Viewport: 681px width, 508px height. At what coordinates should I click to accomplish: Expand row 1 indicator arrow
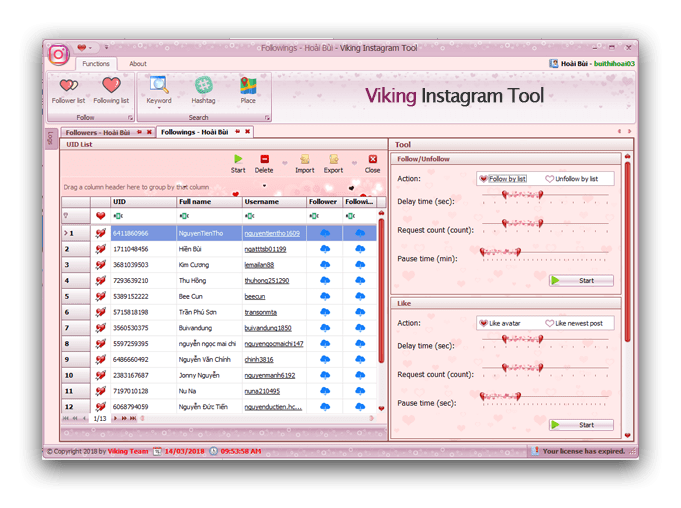coord(66,233)
